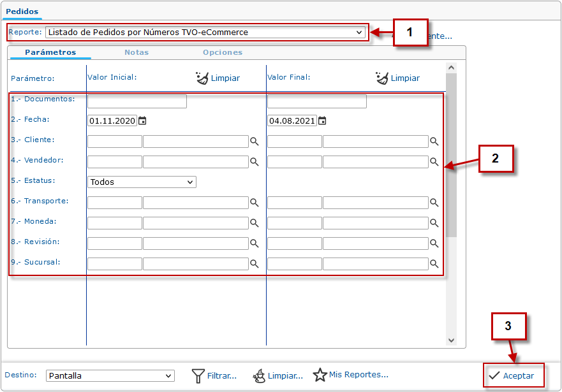Click the search icon for final Vendedor
Screen dimensions: 562x392
(434, 162)
